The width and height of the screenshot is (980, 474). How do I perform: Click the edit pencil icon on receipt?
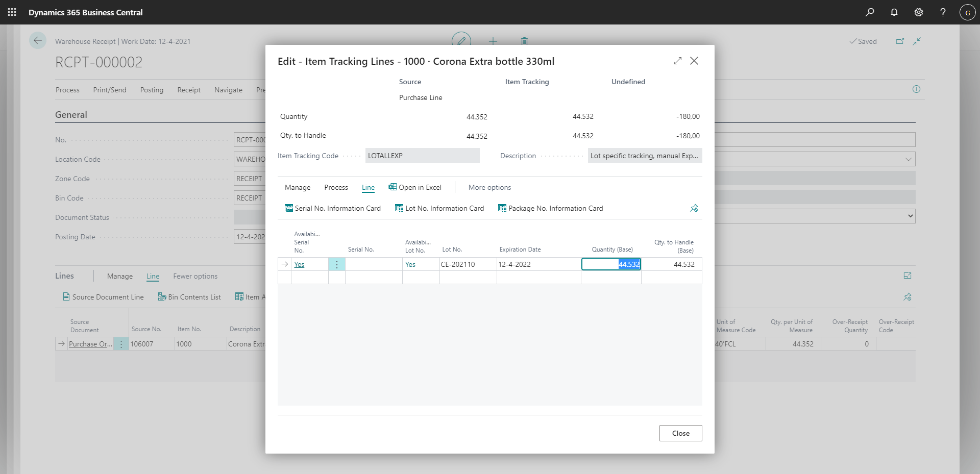461,40
